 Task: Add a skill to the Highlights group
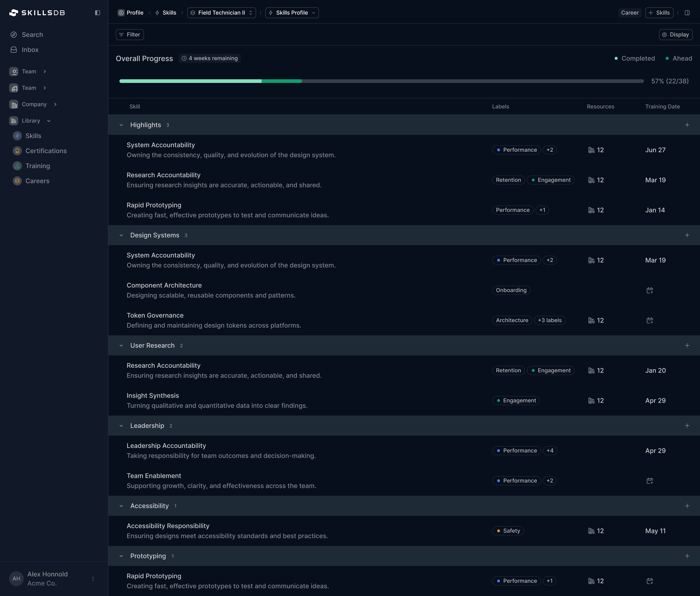pyautogui.click(x=687, y=125)
